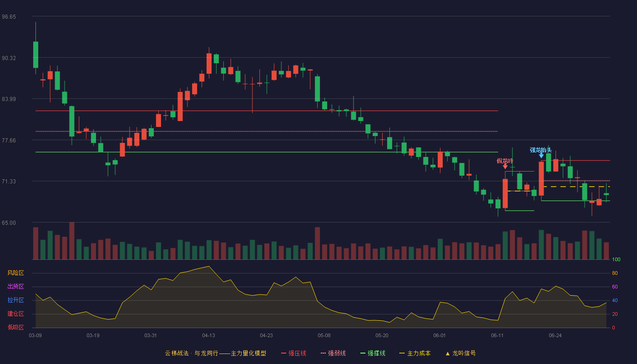Click the red 假龙吟 down-arrow marker
The image size is (637, 364).
pyautogui.click(x=505, y=167)
